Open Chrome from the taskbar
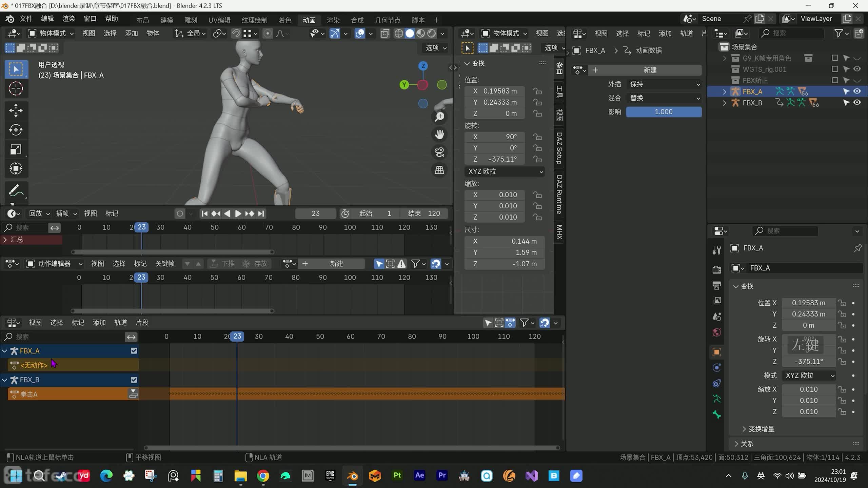Screen dimensions: 868x488 point(263,476)
